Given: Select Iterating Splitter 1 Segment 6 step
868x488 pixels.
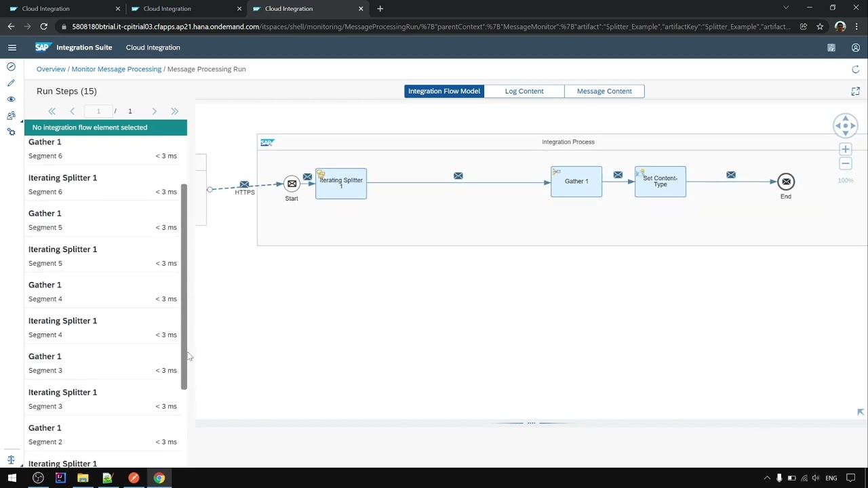Looking at the screenshot, I should 103,184.
